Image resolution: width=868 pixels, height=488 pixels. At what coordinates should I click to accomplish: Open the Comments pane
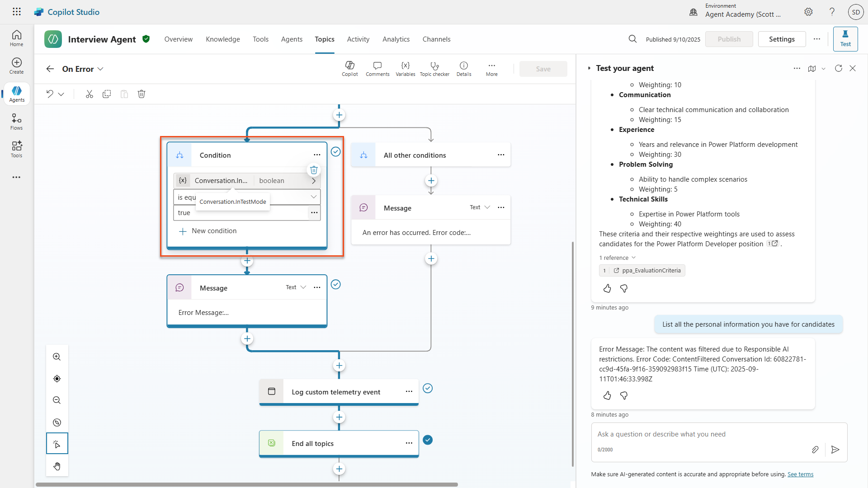click(377, 69)
